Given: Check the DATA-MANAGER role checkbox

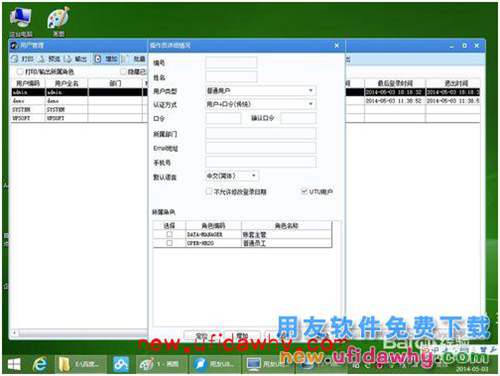Looking at the screenshot, I should tap(169, 234).
